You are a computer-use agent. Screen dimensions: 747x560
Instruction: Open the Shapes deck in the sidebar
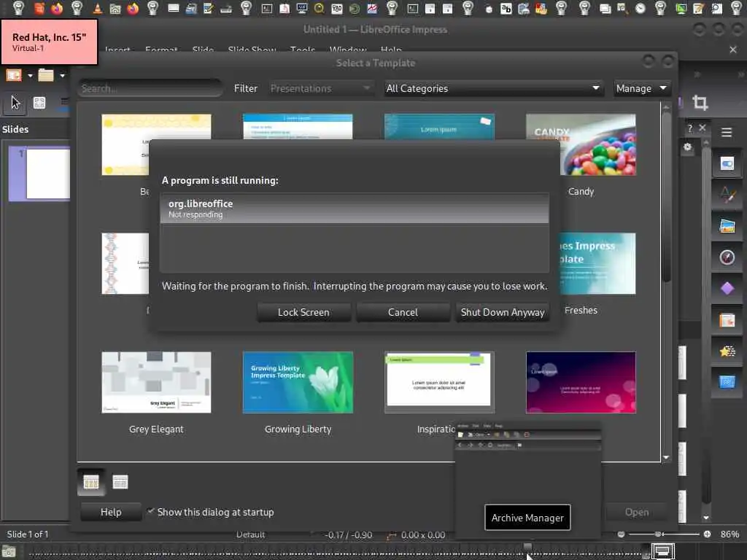[x=727, y=289]
